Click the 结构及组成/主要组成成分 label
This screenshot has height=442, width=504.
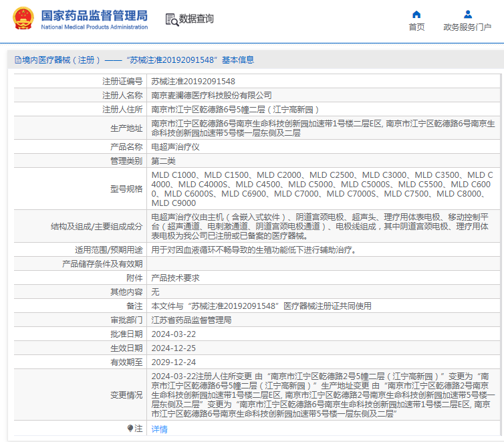tap(97, 227)
